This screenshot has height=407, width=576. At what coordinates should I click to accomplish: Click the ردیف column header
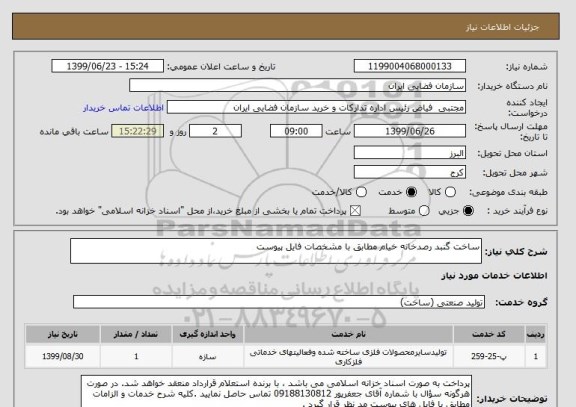(x=536, y=334)
